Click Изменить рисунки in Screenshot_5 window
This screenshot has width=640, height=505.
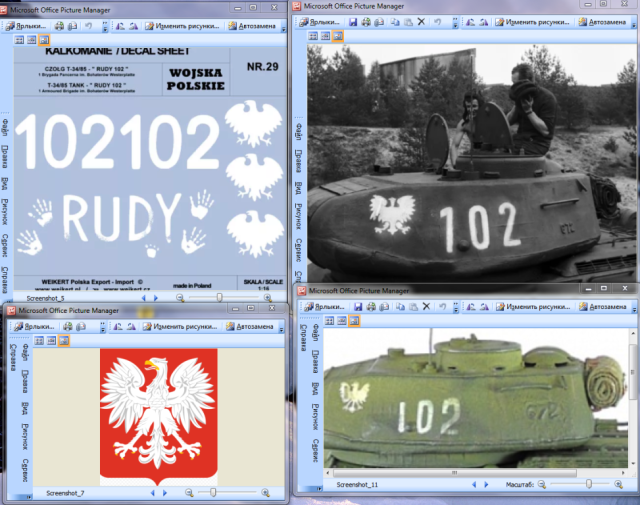tap(182, 26)
